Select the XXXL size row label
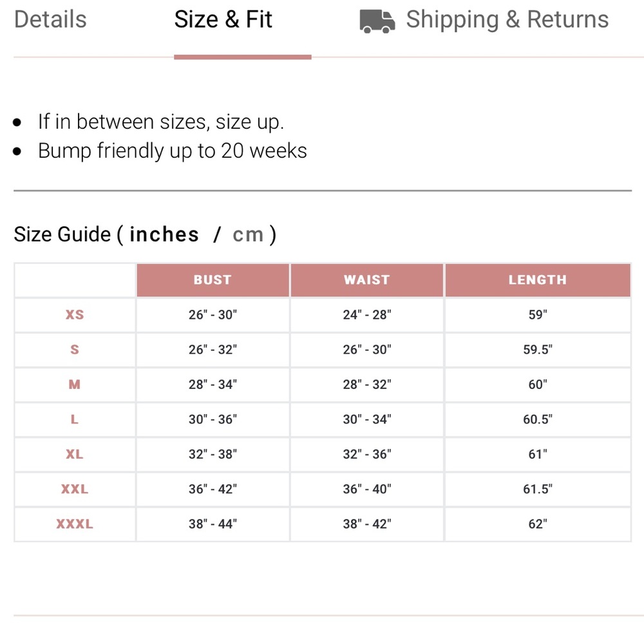The height and width of the screenshot is (644, 644). coord(75,524)
